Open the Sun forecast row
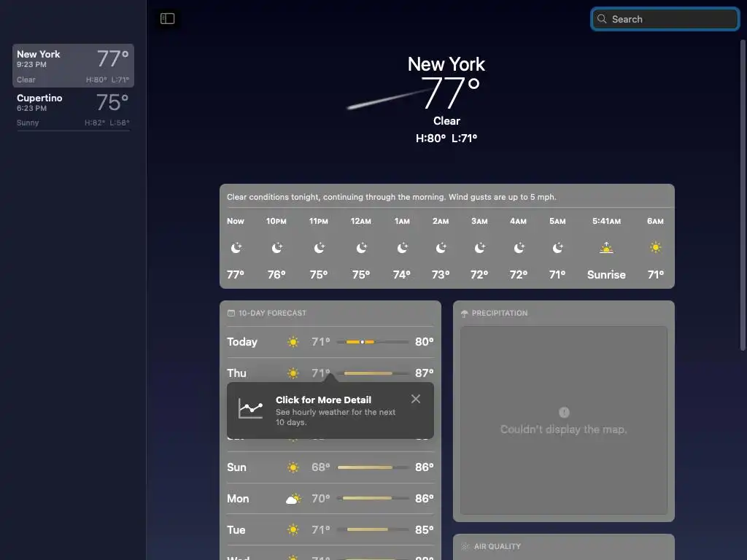The image size is (747, 560). tap(330, 467)
